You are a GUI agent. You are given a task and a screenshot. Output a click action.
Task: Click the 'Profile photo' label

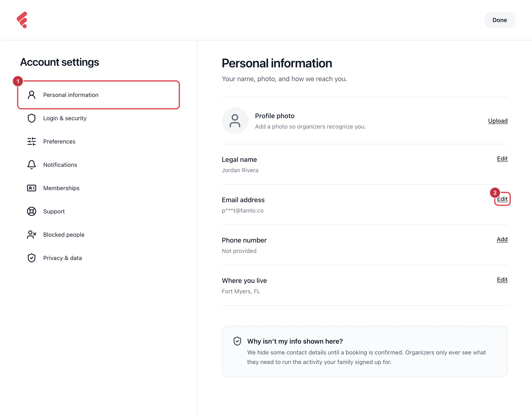pos(275,116)
